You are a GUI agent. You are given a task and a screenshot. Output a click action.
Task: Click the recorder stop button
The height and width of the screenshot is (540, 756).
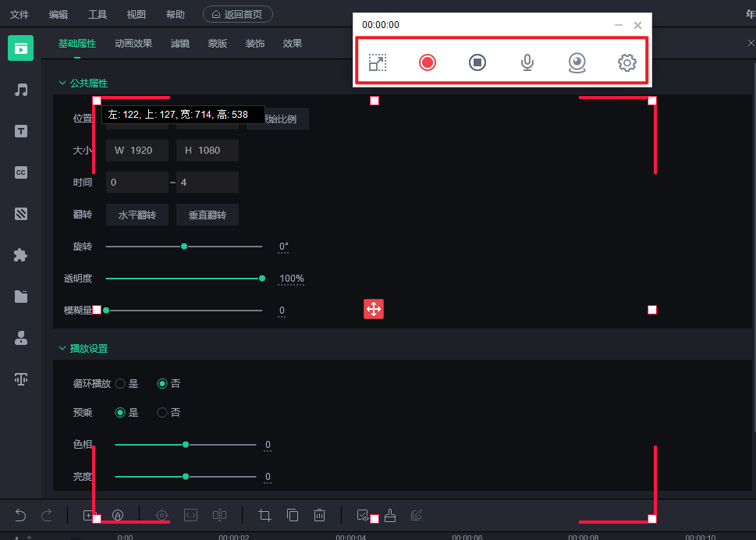[x=477, y=62]
